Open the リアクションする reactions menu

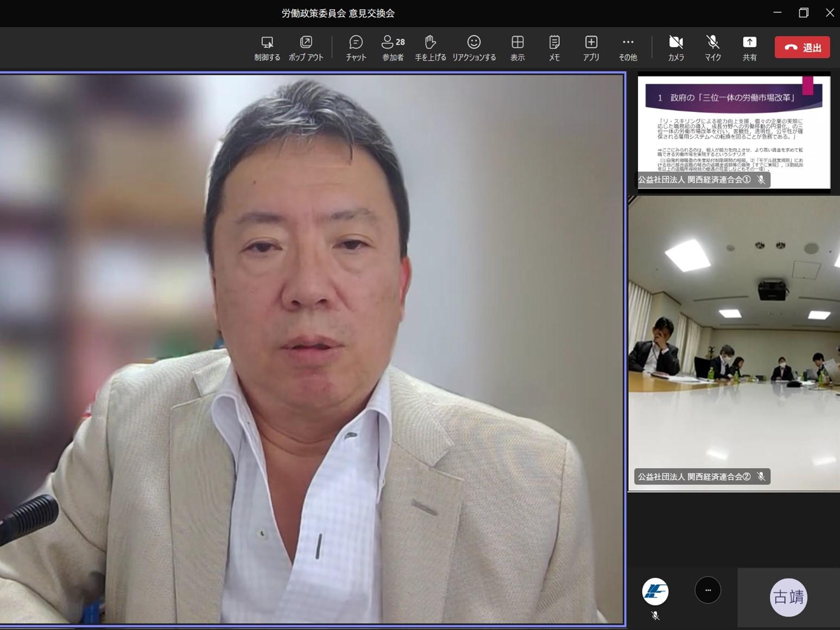[x=474, y=48]
